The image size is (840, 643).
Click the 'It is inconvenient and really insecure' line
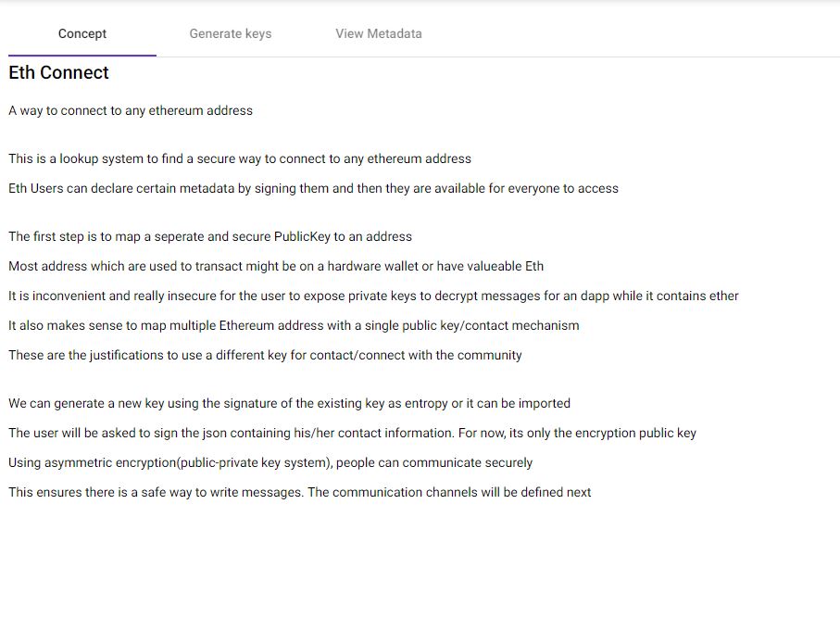coord(373,296)
